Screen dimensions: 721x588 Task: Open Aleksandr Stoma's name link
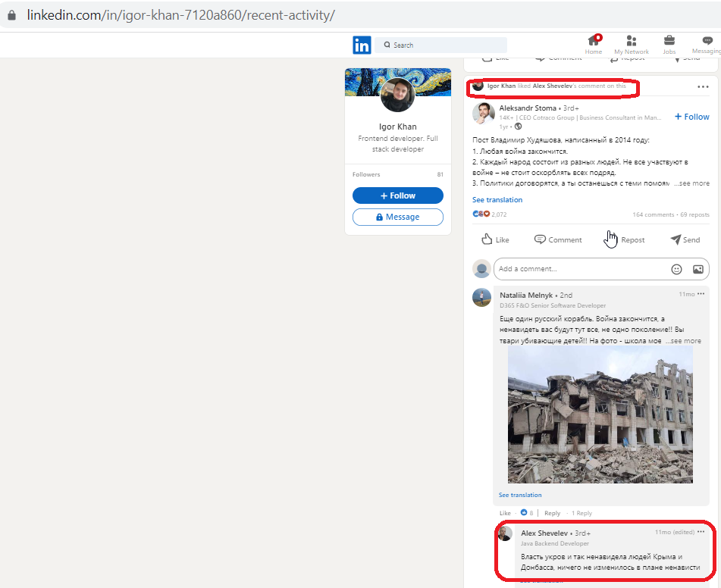pos(528,108)
